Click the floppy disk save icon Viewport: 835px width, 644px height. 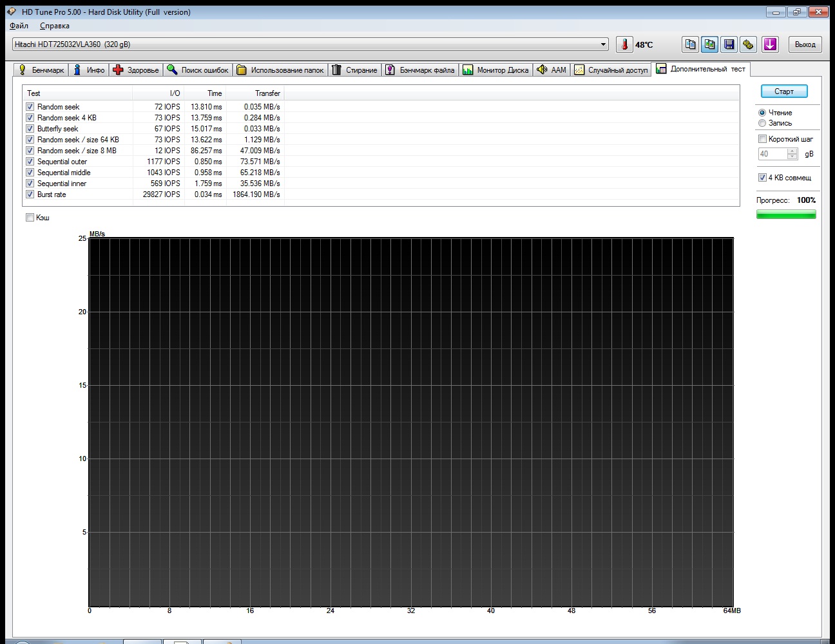(729, 44)
